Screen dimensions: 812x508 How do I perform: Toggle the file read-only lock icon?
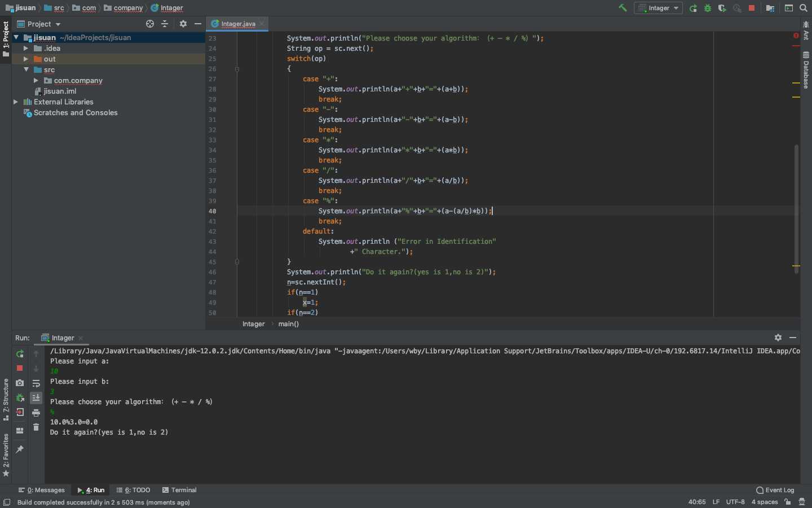pyautogui.click(x=788, y=502)
